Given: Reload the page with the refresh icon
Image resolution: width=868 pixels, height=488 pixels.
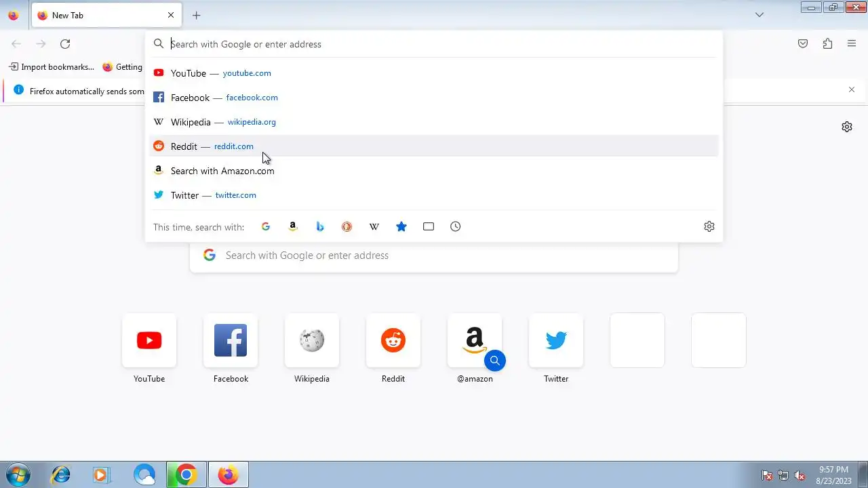Looking at the screenshot, I should (65, 44).
